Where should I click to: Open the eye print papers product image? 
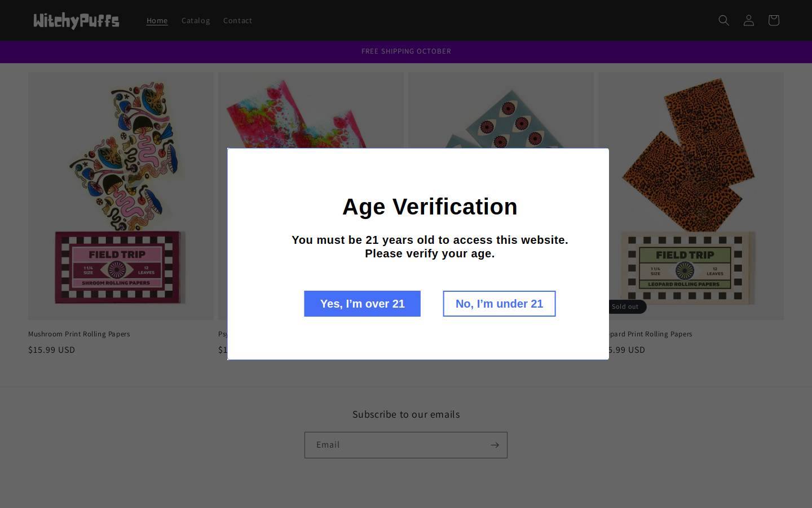click(x=501, y=110)
